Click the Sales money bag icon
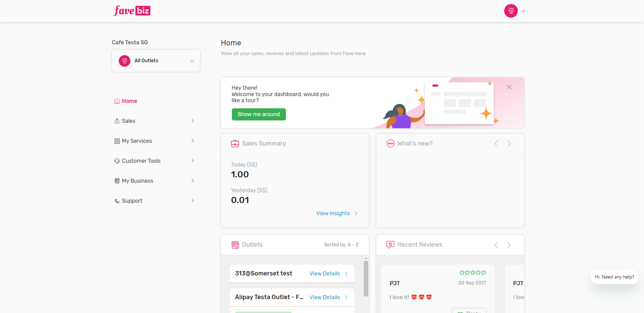Image resolution: width=644 pixels, height=313 pixels. (x=117, y=121)
